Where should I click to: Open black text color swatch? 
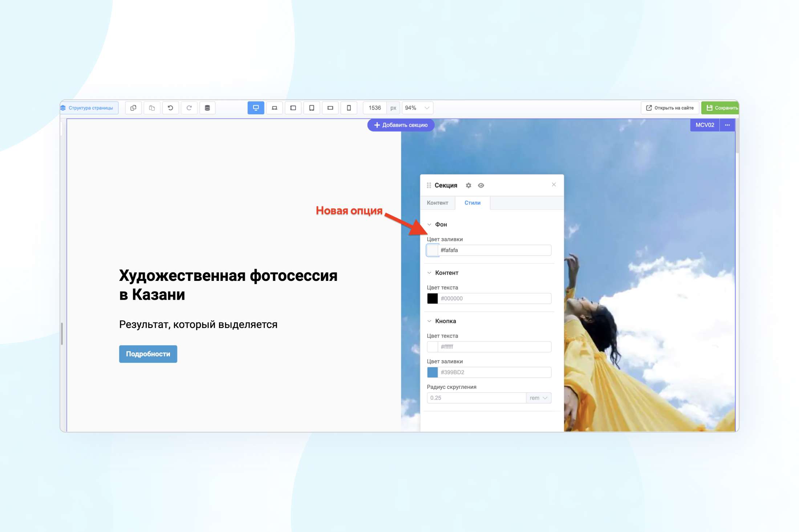(x=433, y=298)
